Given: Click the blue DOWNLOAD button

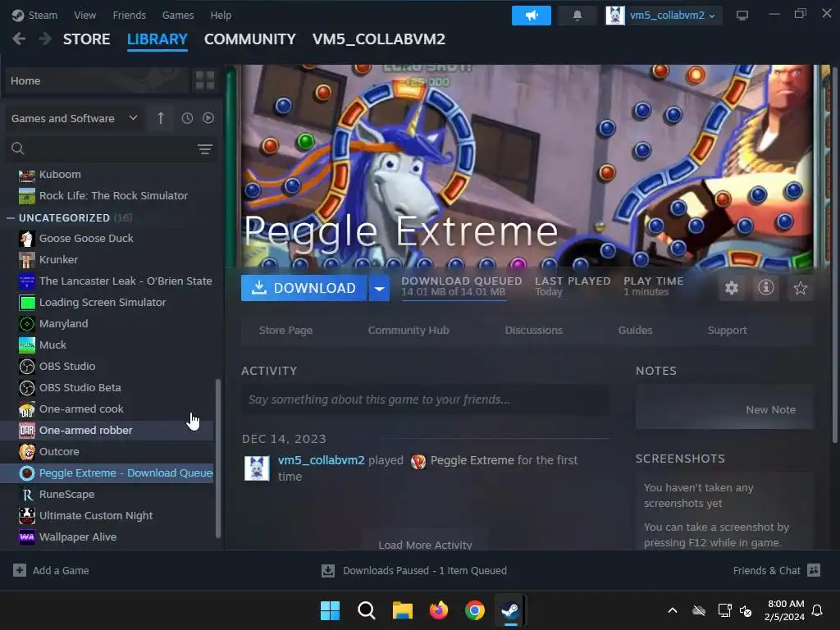Looking at the screenshot, I should (x=304, y=288).
